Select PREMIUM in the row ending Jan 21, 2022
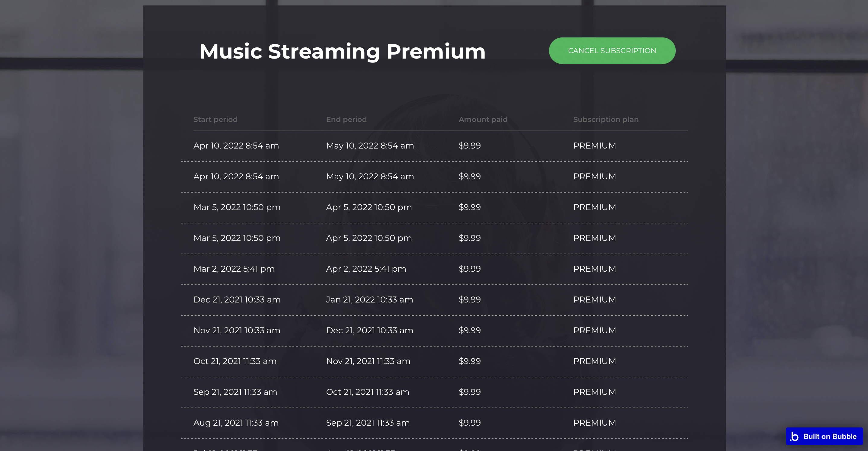The width and height of the screenshot is (868, 451). pyautogui.click(x=594, y=299)
